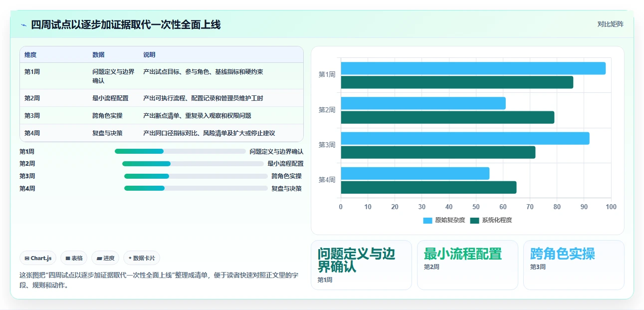
Task: Click the dark green 第3周 bar in the chart
Action: [x=438, y=152]
